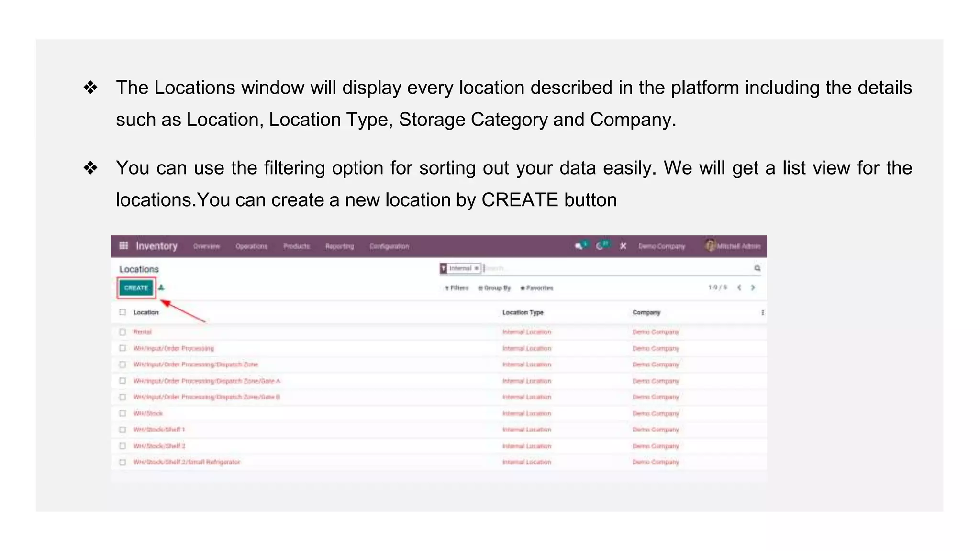Image resolution: width=980 pixels, height=551 pixels.
Task: Open the apps grid menu icon
Action: [x=123, y=246]
